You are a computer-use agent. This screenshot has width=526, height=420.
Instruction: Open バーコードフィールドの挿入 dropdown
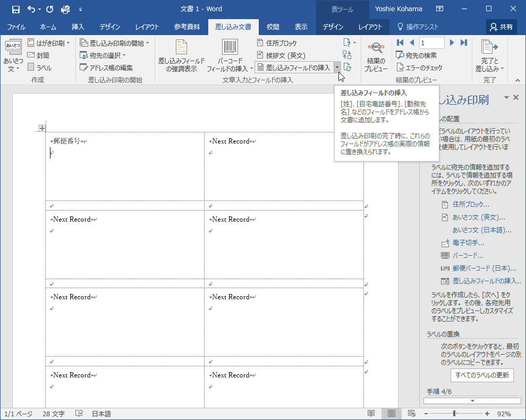(x=230, y=55)
